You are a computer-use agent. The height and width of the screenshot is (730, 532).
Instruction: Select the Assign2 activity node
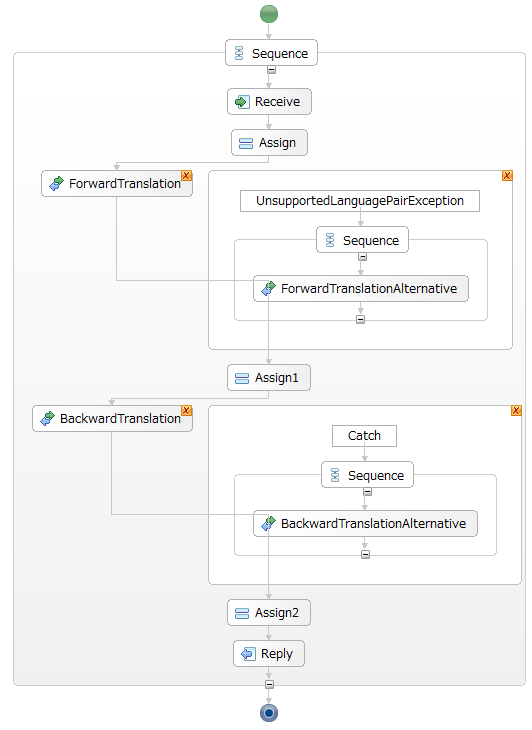coord(269,613)
